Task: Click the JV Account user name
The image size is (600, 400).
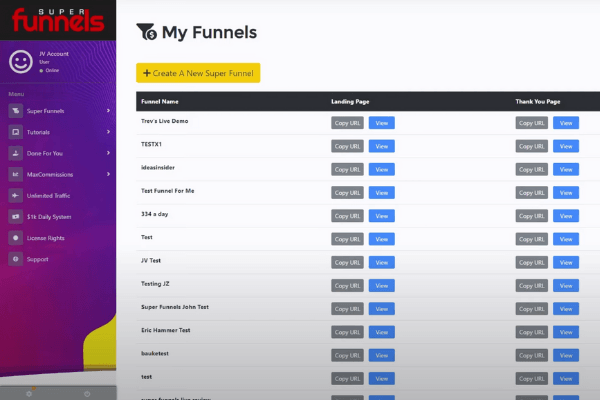Action: (54, 54)
